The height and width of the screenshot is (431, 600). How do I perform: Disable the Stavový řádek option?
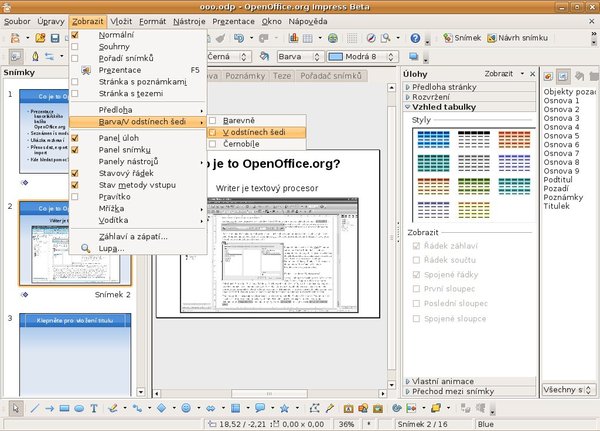click(75, 173)
